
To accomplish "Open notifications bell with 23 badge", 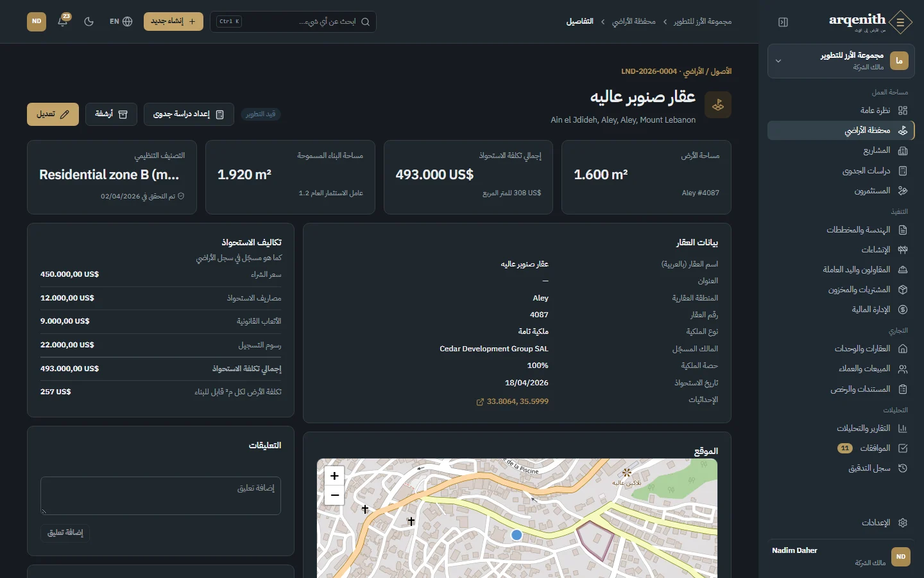I will (x=63, y=21).
